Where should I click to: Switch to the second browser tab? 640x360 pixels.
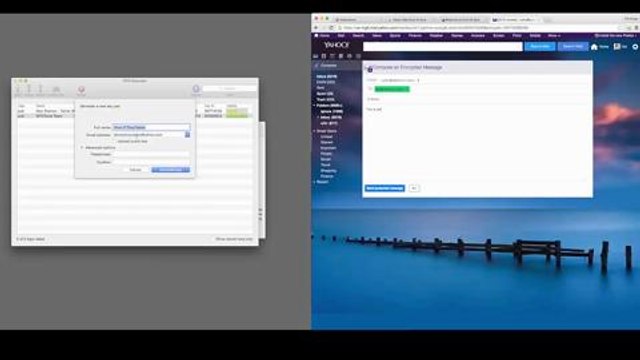pyautogui.click(x=412, y=20)
